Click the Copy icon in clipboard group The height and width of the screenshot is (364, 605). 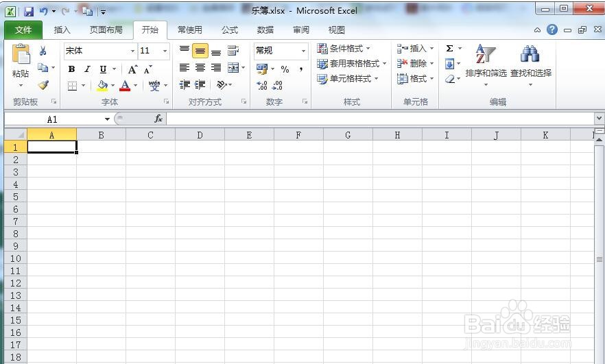[x=43, y=67]
